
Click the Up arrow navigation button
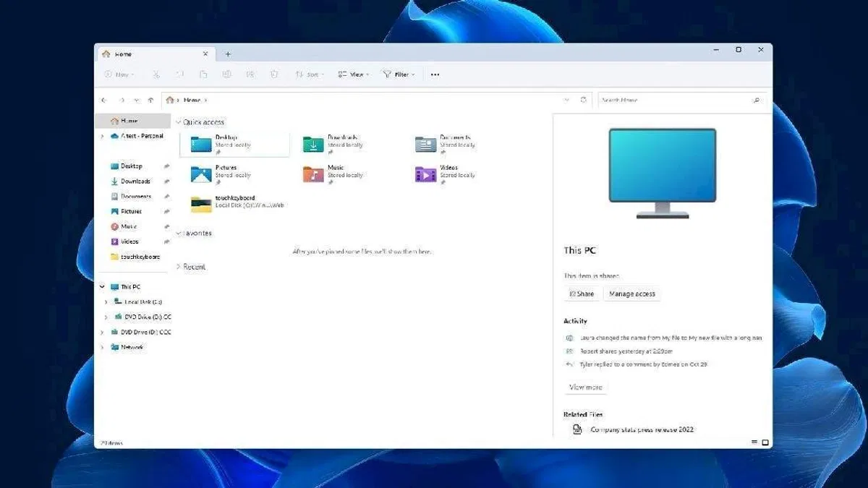point(150,100)
